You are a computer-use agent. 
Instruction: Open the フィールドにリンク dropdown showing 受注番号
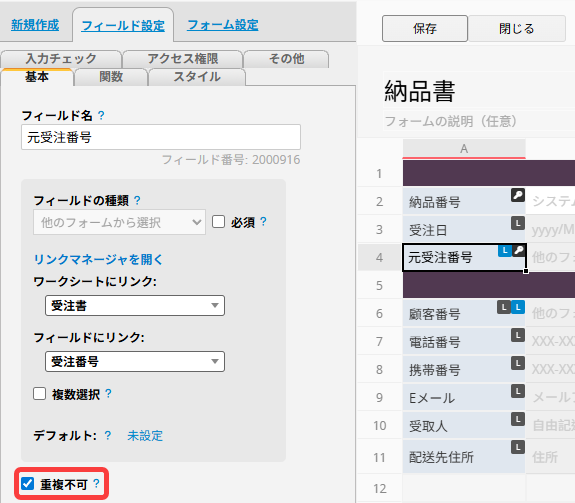point(135,361)
